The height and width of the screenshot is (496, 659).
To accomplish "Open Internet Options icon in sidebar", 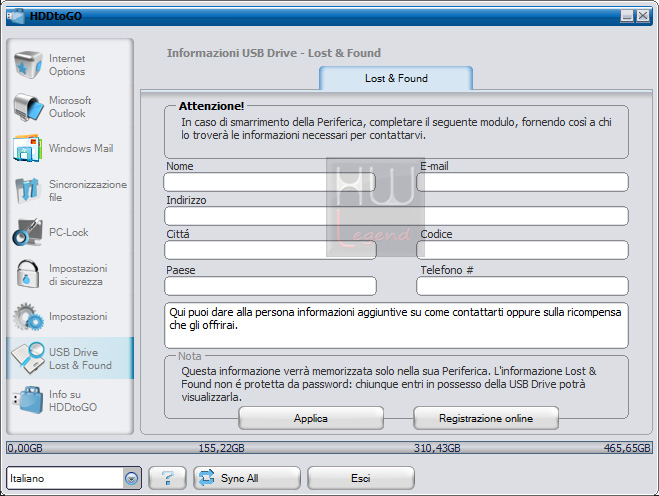I will tap(28, 65).
